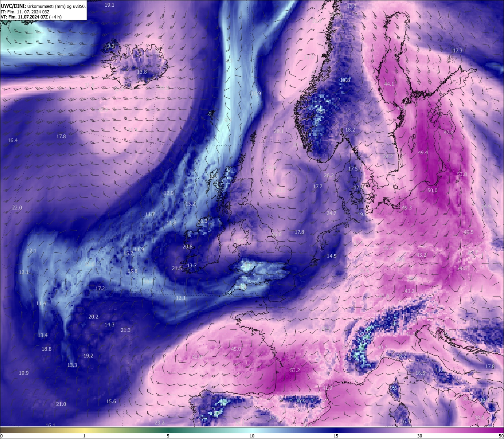Click the 17.2 value in the Atlantic

pyautogui.click(x=100, y=289)
